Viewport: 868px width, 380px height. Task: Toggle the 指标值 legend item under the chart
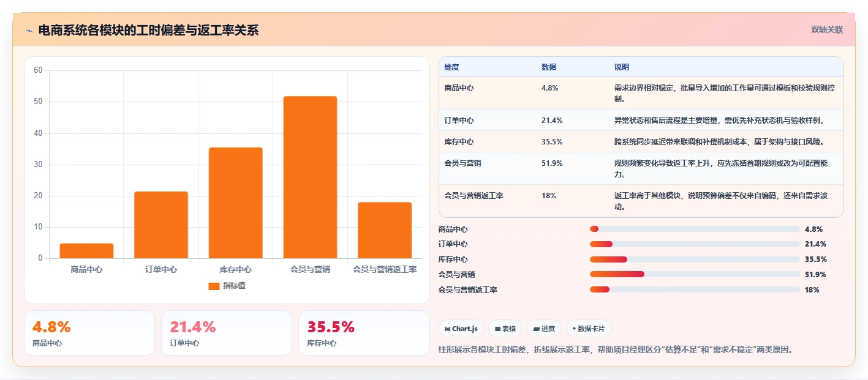[227, 286]
